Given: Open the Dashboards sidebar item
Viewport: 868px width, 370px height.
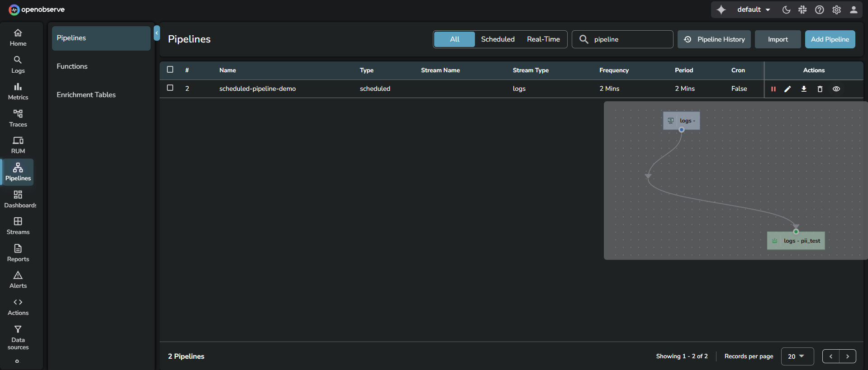Looking at the screenshot, I should pos(18,199).
